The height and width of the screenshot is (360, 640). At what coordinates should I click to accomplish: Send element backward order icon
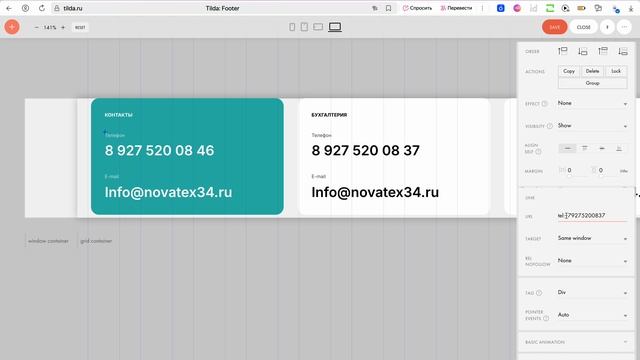tap(582, 51)
